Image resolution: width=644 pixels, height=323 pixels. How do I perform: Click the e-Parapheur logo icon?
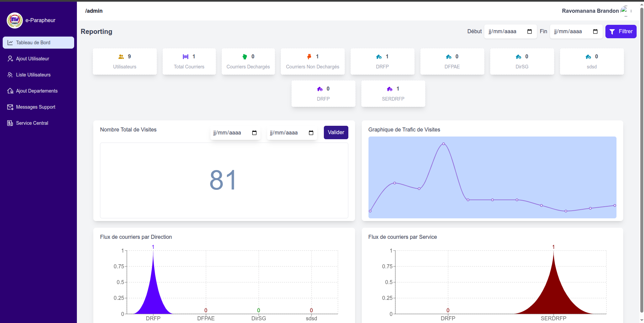(15, 20)
